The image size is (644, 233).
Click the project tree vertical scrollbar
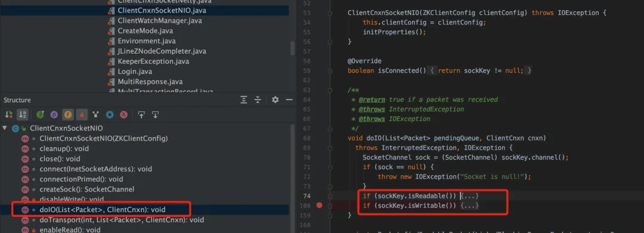pos(292,48)
